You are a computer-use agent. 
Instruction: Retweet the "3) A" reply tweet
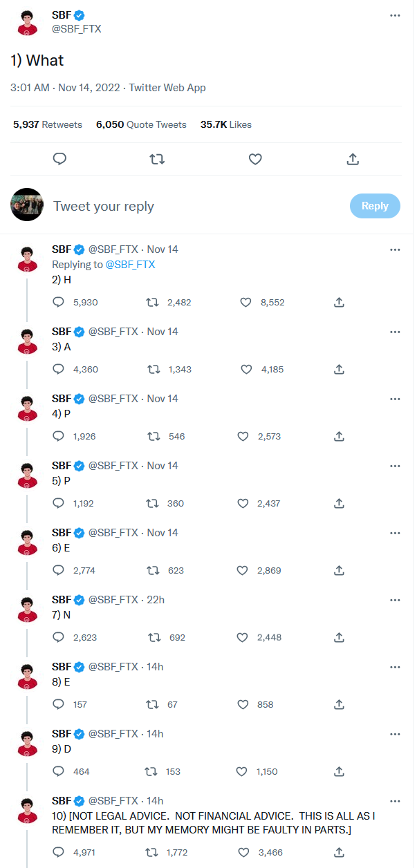pos(154,369)
